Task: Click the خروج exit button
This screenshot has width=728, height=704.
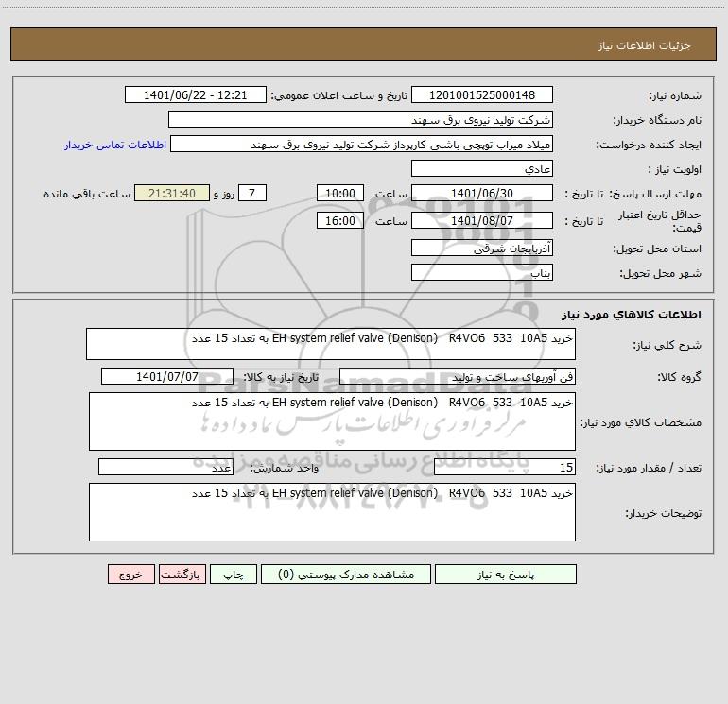Action: [130, 574]
